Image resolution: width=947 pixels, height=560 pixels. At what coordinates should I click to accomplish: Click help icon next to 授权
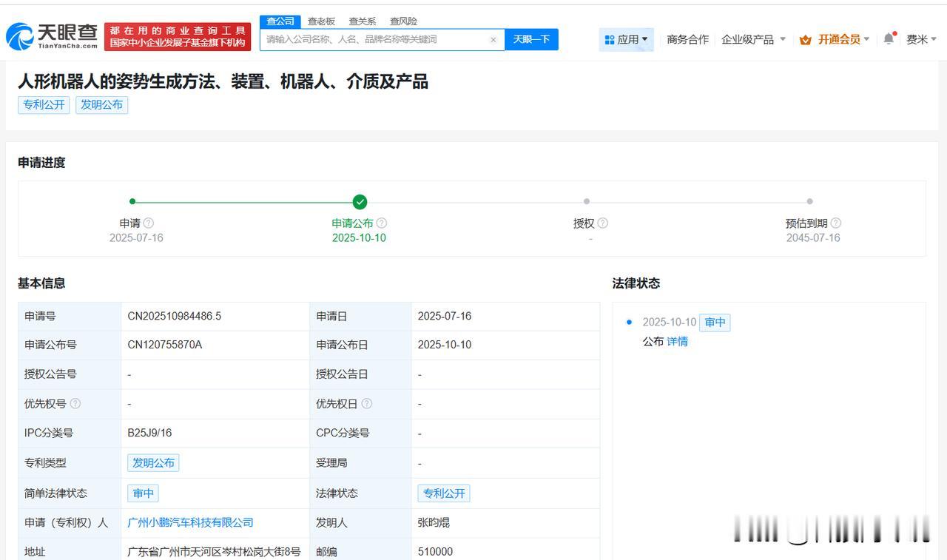(x=603, y=223)
